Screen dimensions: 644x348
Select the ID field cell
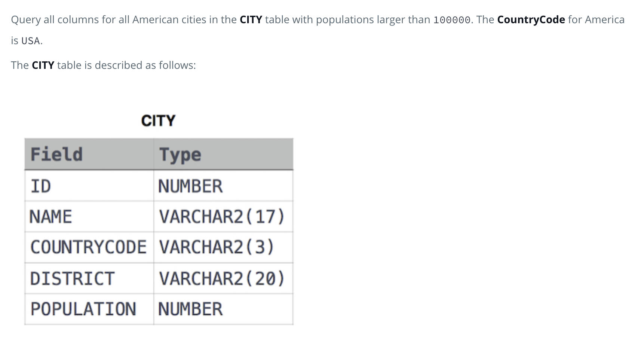tap(41, 186)
